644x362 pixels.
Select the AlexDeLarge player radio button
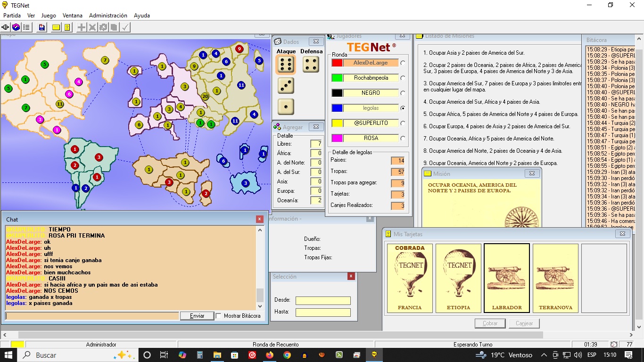click(403, 63)
